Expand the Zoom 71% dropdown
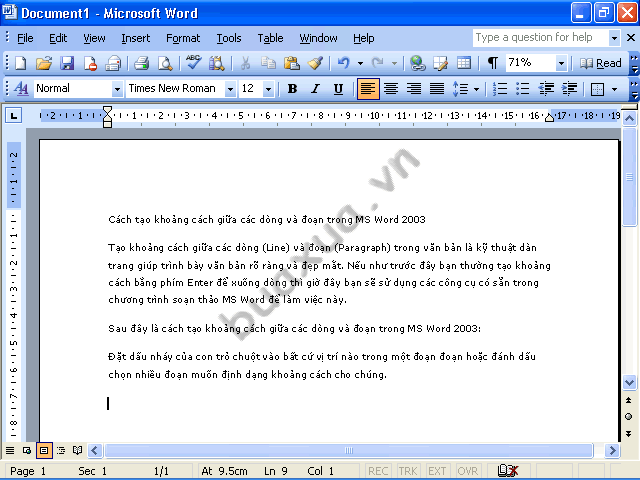Screen dimensions: 640x480 pos(561,63)
